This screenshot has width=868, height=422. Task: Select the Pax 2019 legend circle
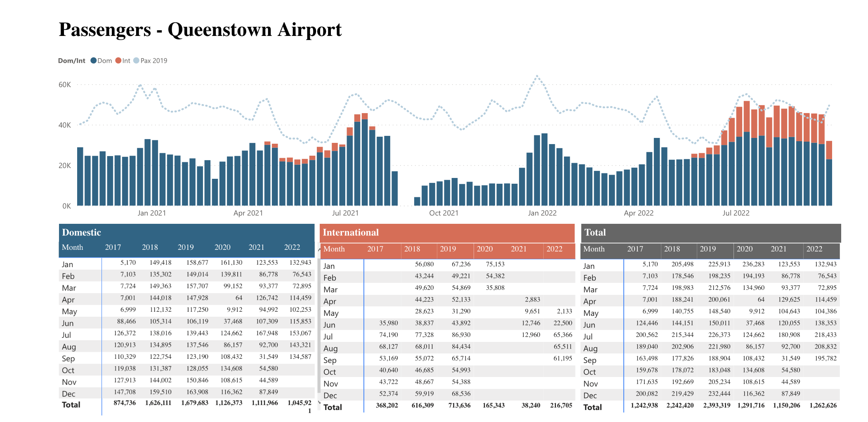point(137,61)
